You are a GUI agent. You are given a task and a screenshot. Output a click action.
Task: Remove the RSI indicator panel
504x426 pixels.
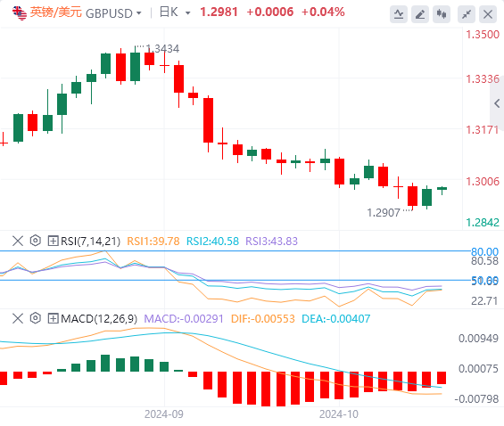(18, 241)
